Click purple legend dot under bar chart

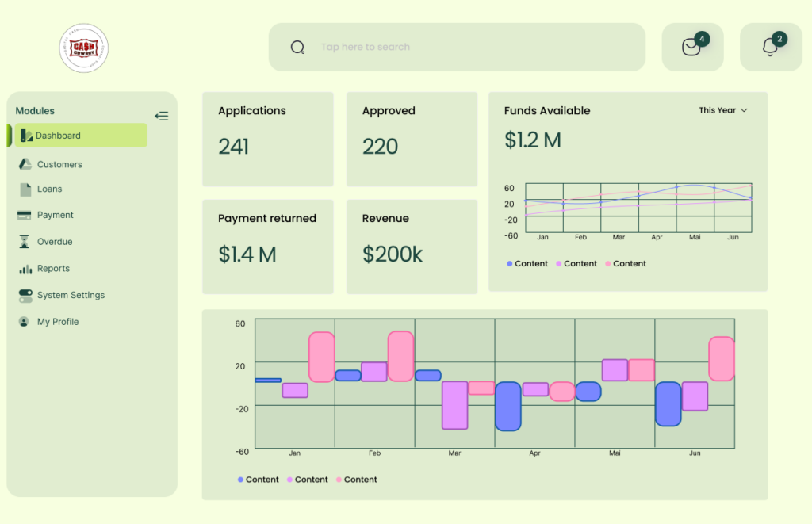tap(289, 480)
